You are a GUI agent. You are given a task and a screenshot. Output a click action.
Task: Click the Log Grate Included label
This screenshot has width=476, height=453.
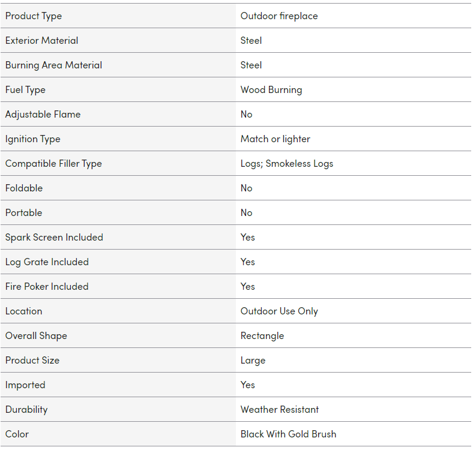point(47,262)
